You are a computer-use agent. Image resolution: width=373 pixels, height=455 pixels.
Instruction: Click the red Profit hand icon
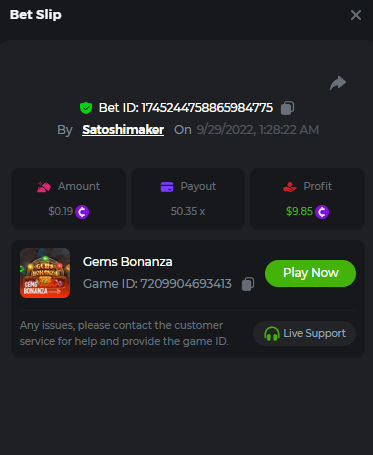[x=290, y=187]
